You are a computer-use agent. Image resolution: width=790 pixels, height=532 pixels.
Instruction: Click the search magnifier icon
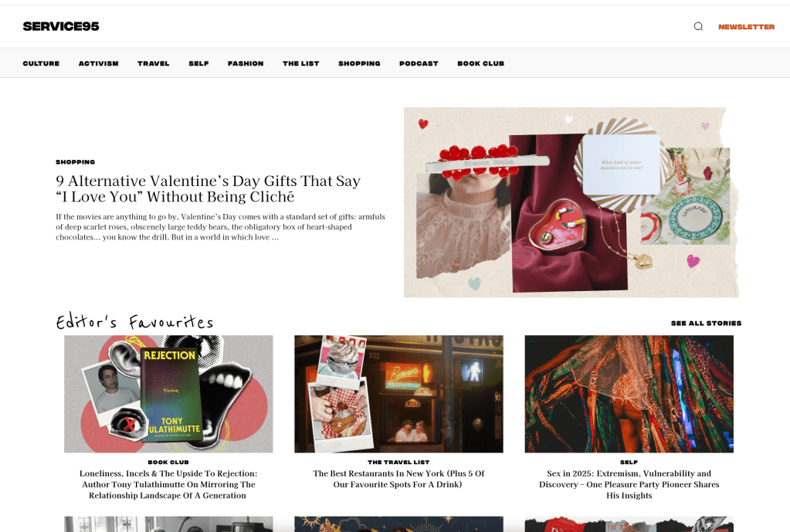click(x=698, y=26)
